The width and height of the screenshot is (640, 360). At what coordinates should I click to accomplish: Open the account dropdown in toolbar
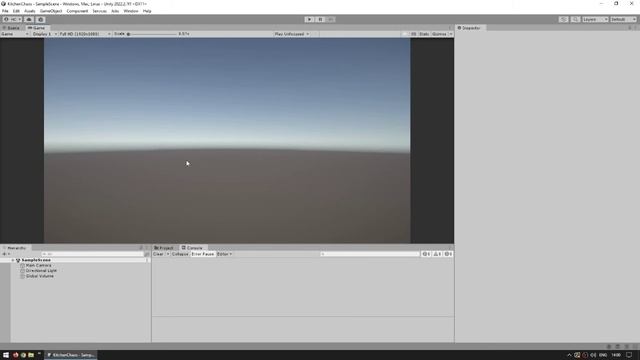[12, 19]
